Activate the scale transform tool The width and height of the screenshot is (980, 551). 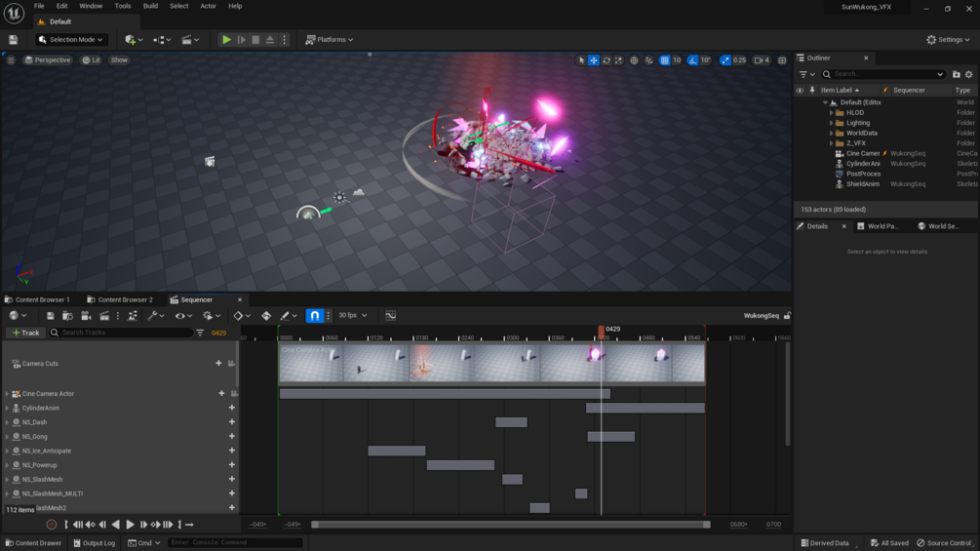click(x=619, y=60)
